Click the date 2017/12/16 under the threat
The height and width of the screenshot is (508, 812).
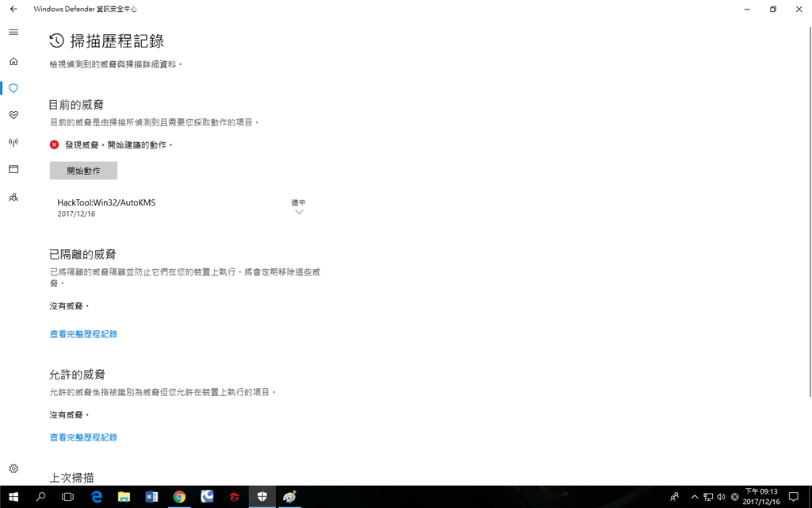coord(76,214)
